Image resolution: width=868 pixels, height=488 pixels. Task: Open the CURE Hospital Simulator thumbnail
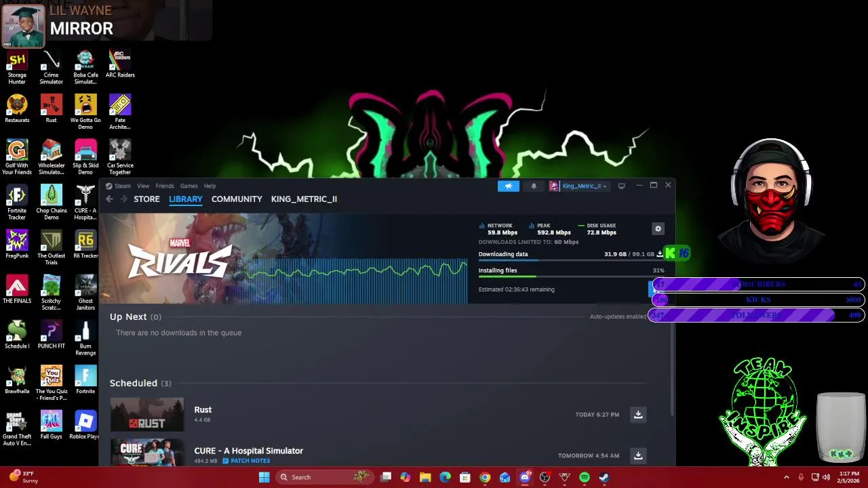[147, 453]
